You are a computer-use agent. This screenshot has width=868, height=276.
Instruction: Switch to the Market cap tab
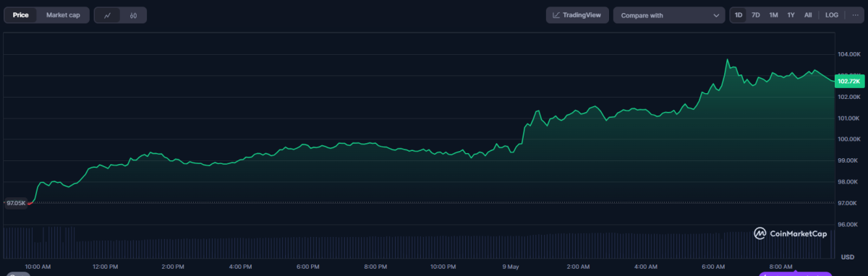point(63,15)
